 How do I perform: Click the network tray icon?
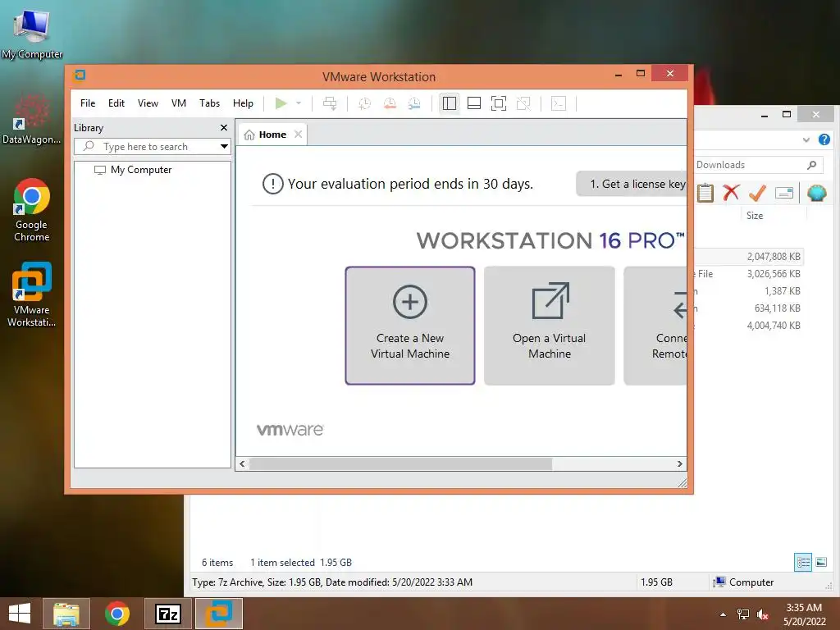coord(743,614)
